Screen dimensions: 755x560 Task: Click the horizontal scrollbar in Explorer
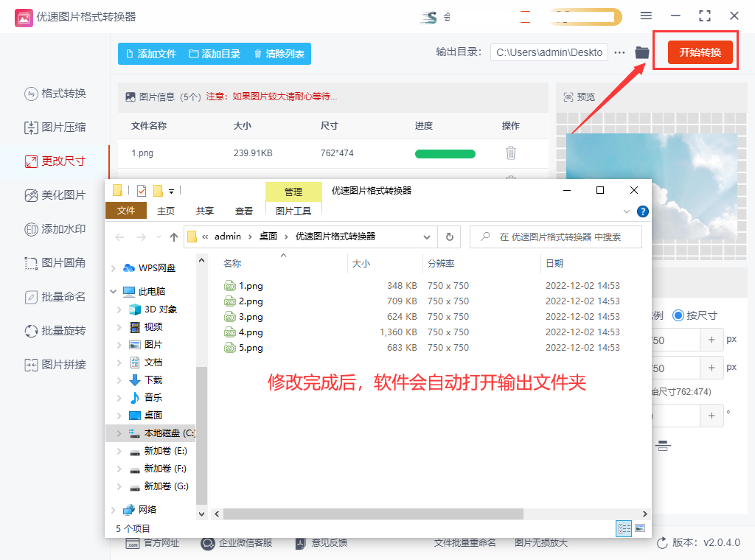pyautogui.click(x=373, y=514)
